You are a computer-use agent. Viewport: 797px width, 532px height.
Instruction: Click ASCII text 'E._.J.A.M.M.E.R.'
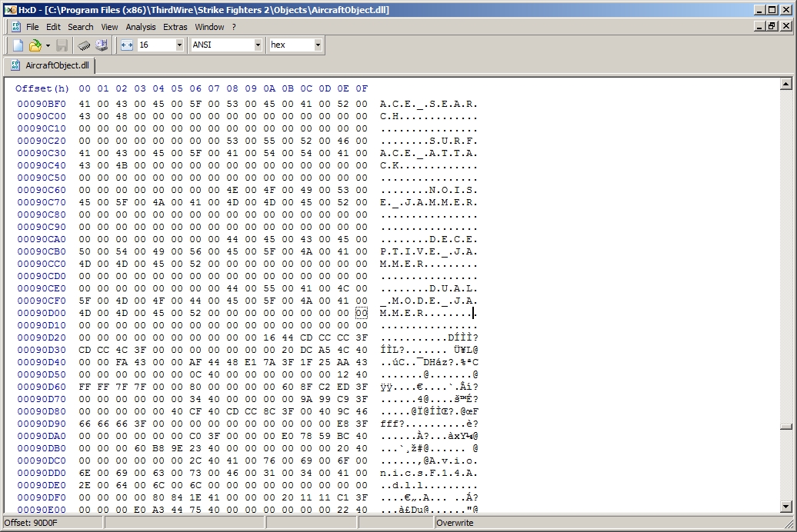[429, 202]
